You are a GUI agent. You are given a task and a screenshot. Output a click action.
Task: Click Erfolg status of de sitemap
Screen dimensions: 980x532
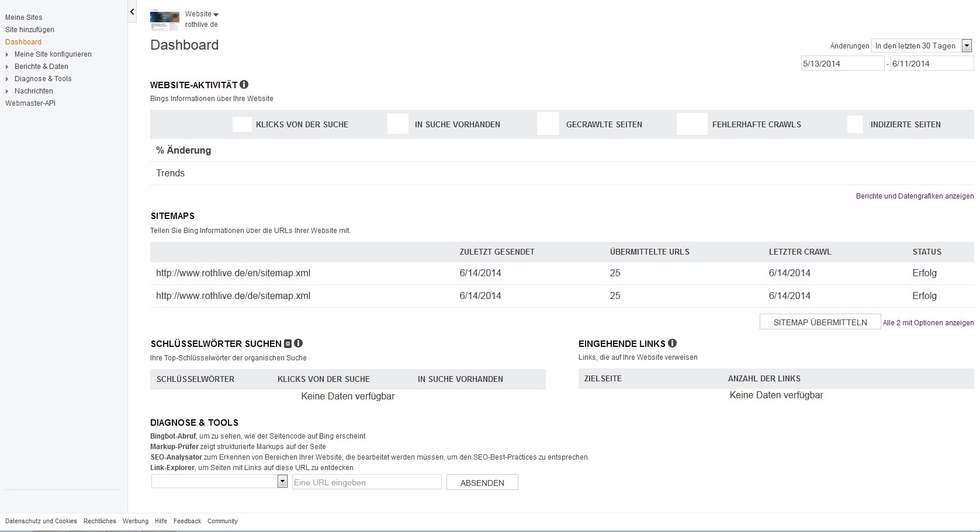pyautogui.click(x=924, y=296)
